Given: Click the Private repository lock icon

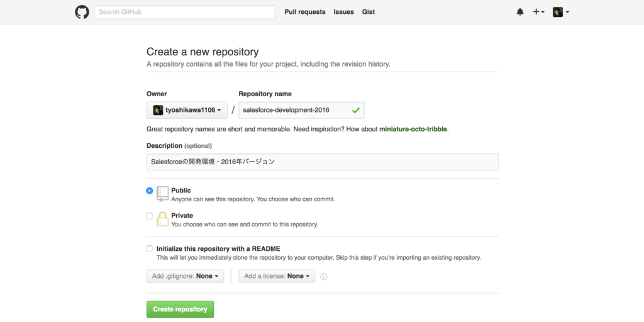Looking at the screenshot, I should click(x=163, y=219).
